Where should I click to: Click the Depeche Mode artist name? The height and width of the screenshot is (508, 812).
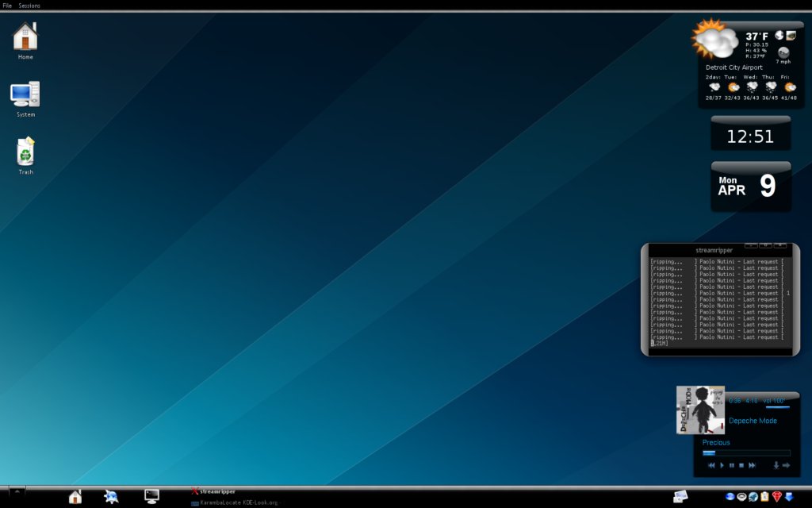(x=753, y=421)
